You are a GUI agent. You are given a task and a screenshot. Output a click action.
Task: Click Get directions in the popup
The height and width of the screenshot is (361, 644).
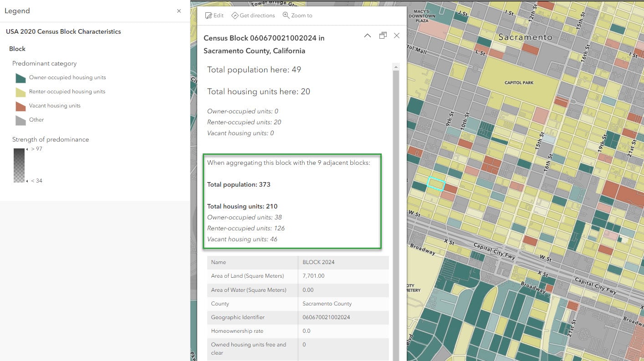(253, 15)
